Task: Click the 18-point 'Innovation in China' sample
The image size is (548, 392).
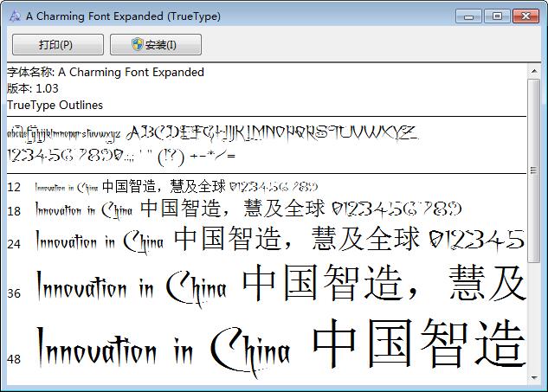Action: 84,210
